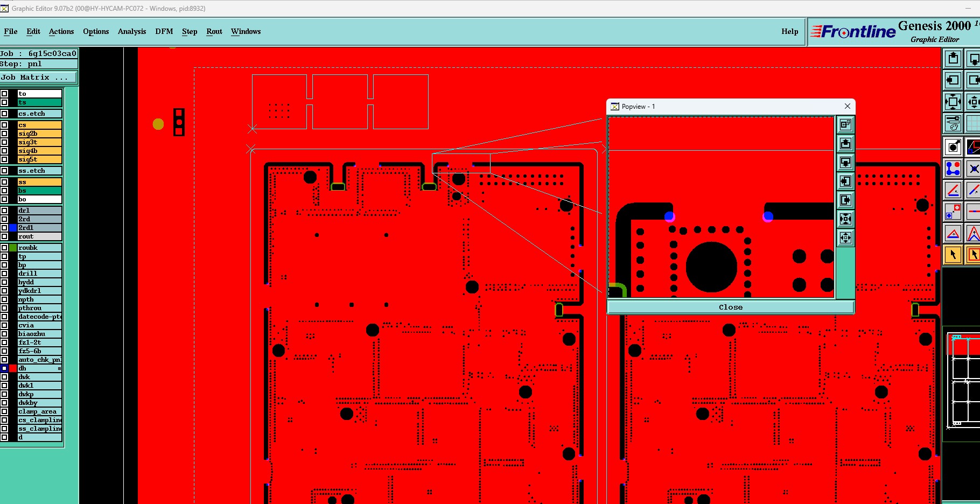The height and width of the screenshot is (504, 980).
Task: Click the blue-red connected nodes tool icon
Action: point(953,169)
